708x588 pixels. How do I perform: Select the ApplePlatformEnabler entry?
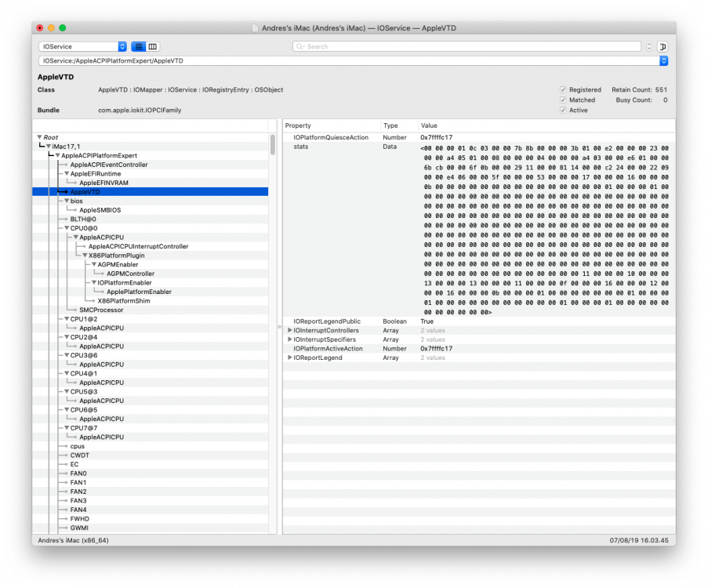139,292
